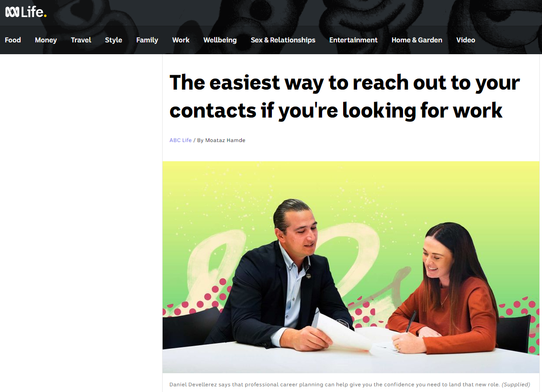Click the (Supplied) photo credit

point(516,385)
